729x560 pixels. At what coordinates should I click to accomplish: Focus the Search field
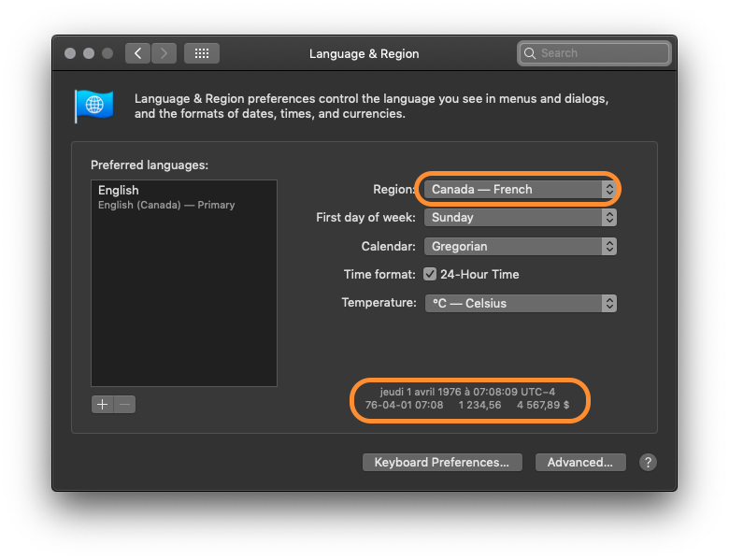click(x=594, y=53)
